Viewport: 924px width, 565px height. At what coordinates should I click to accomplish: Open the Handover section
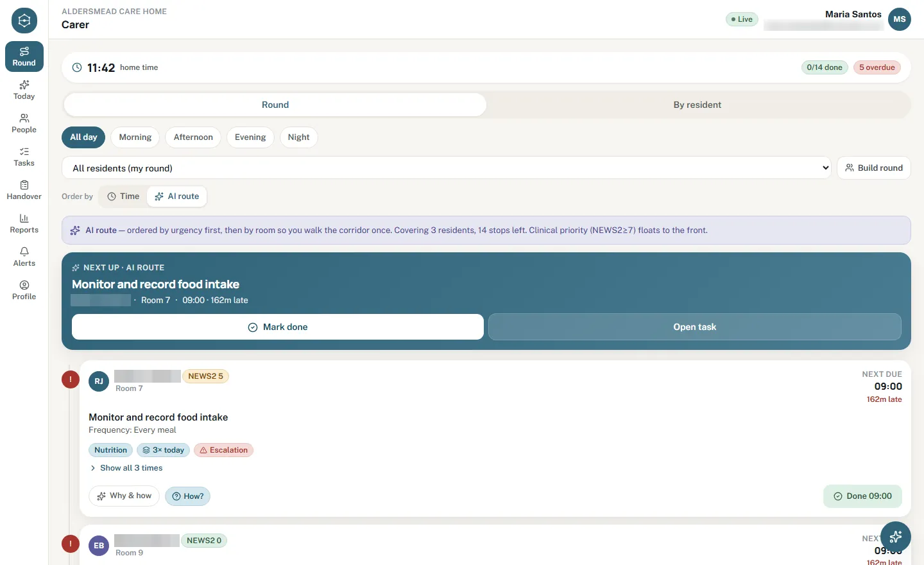click(x=24, y=190)
